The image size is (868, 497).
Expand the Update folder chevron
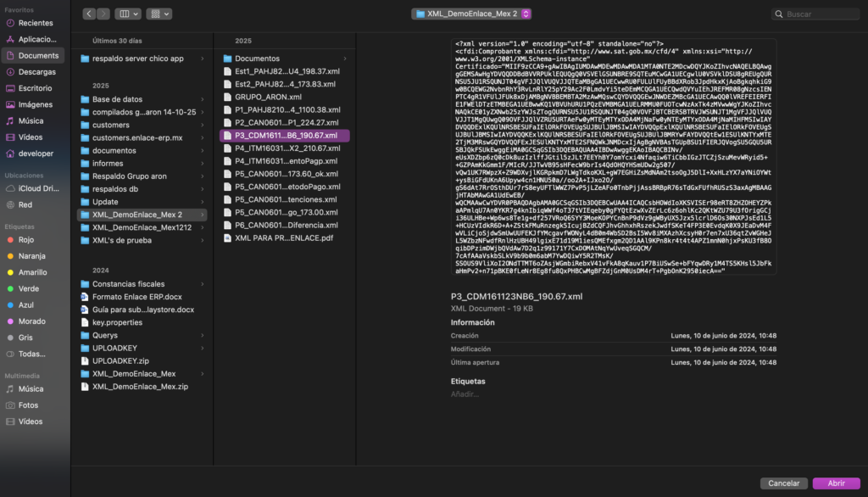click(x=202, y=202)
